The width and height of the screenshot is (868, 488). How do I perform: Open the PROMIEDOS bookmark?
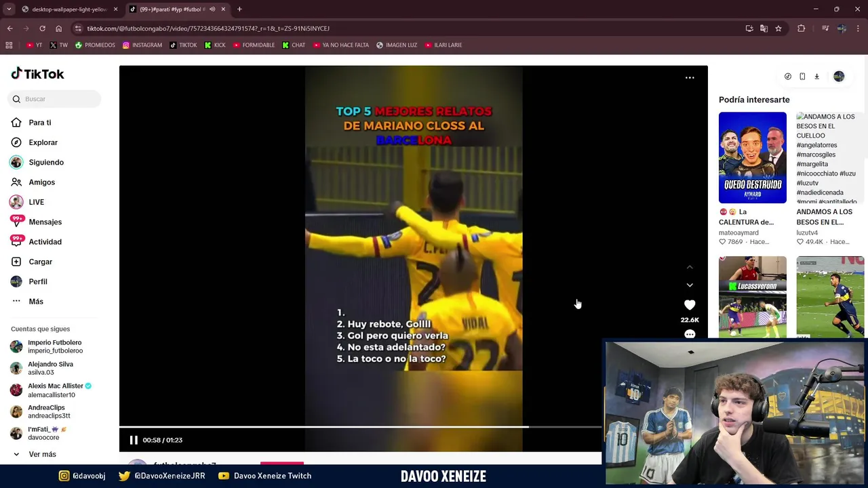point(95,45)
